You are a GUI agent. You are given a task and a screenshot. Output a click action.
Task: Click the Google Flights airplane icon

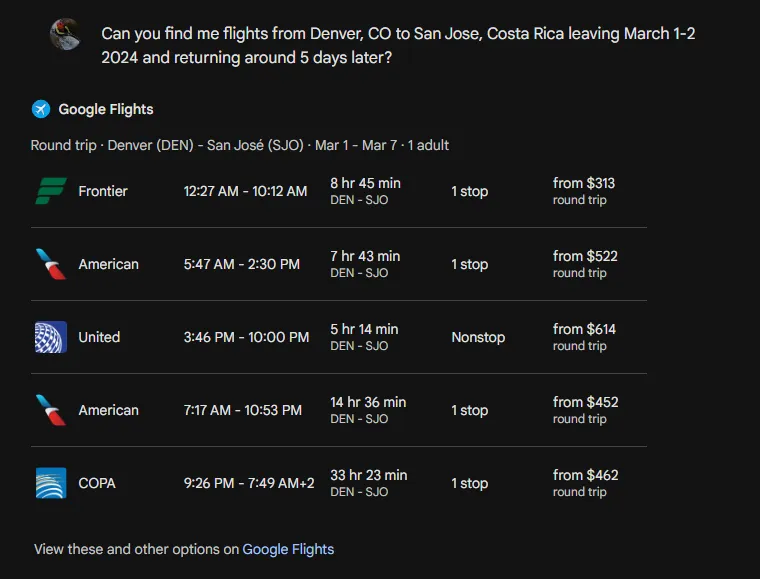click(x=41, y=109)
